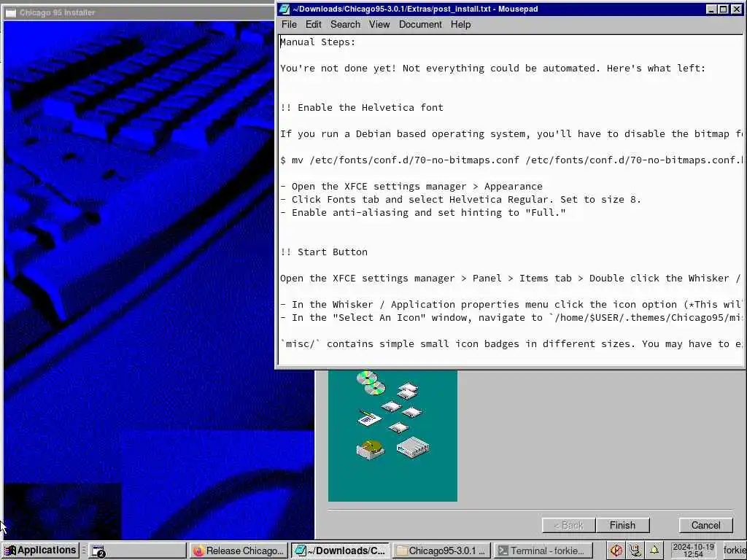Click the '!! Start Button' heading
Viewport: 747px width, 560px height.
pyautogui.click(x=324, y=252)
